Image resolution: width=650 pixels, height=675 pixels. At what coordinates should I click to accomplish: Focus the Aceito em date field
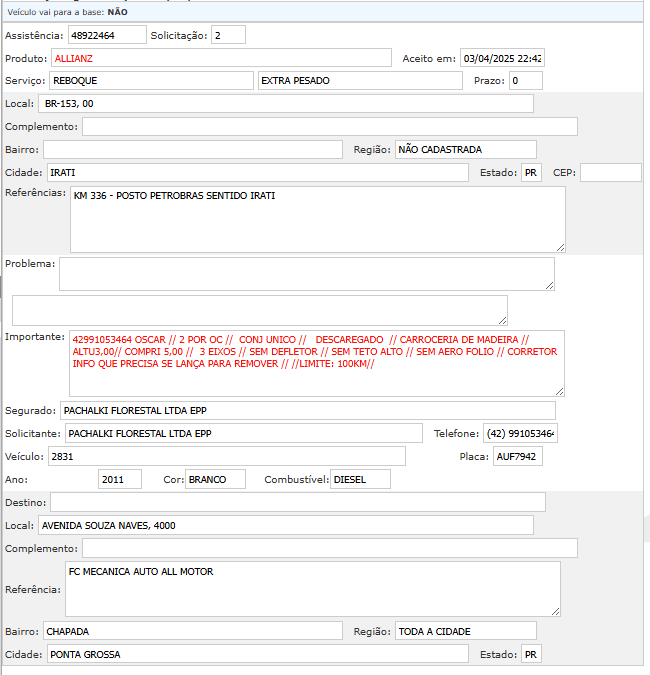click(x=502, y=58)
